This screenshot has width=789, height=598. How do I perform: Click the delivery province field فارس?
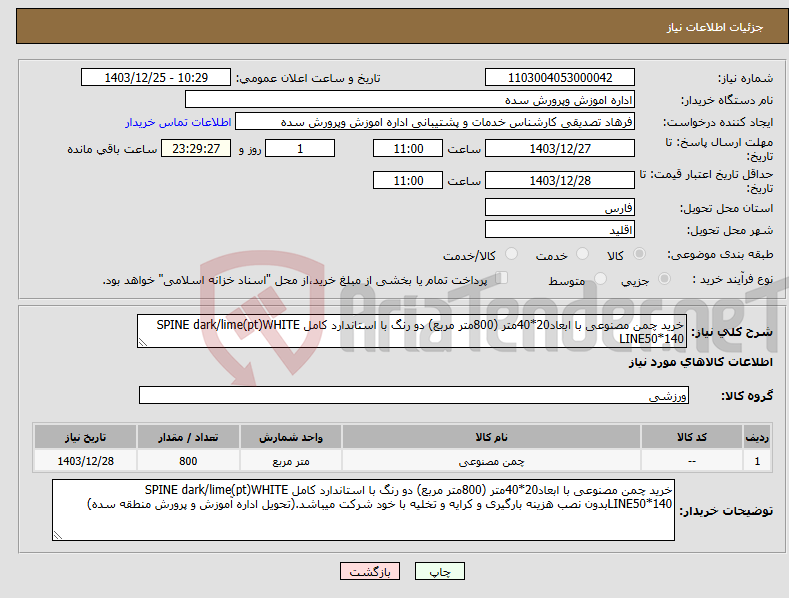click(560, 207)
